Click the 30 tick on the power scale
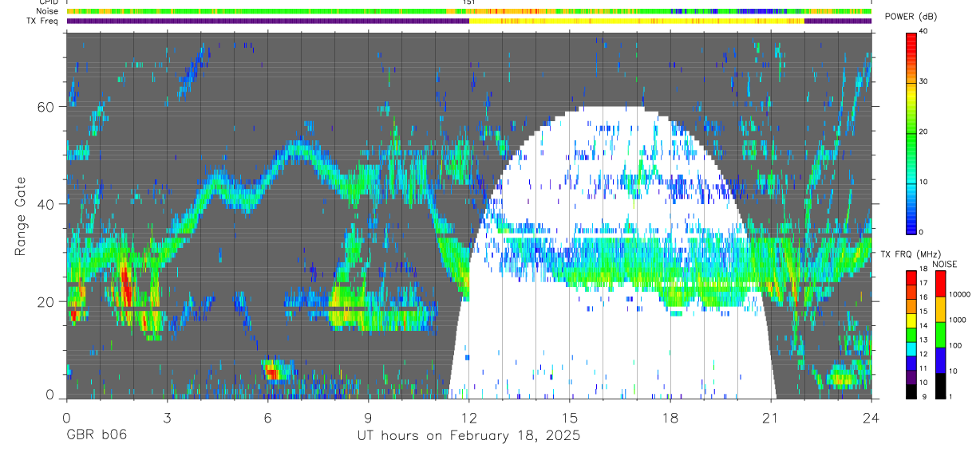 tap(924, 81)
